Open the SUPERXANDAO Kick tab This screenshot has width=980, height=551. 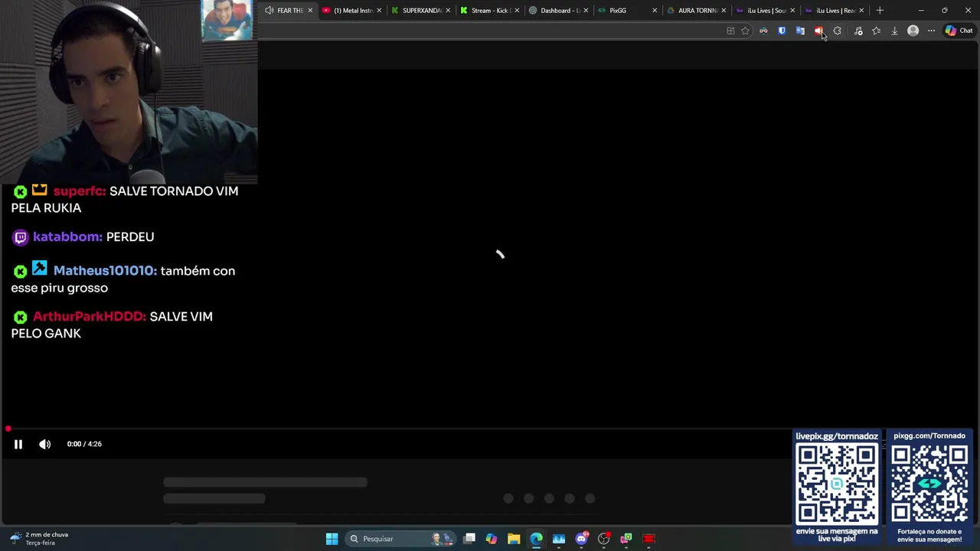click(422, 11)
